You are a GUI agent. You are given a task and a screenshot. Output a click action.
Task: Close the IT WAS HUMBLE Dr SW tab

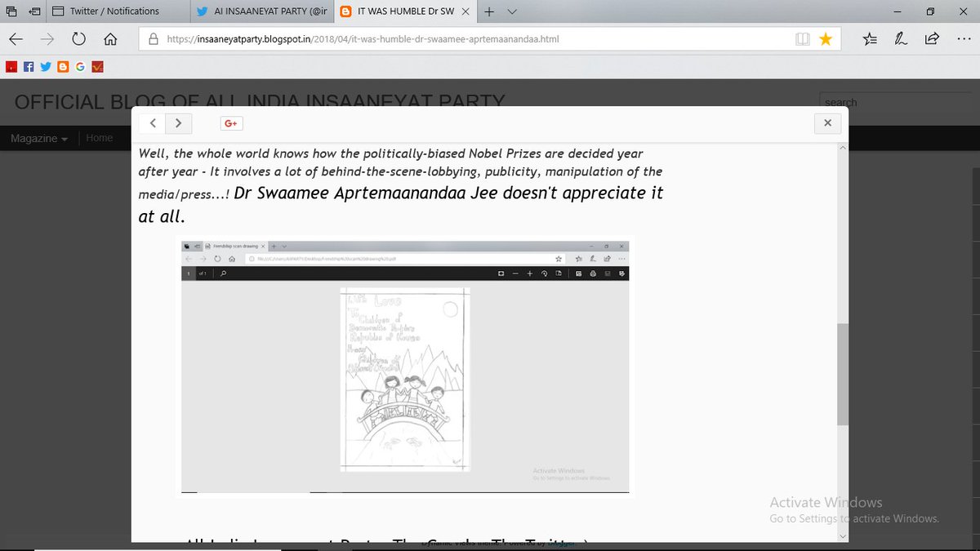(466, 11)
